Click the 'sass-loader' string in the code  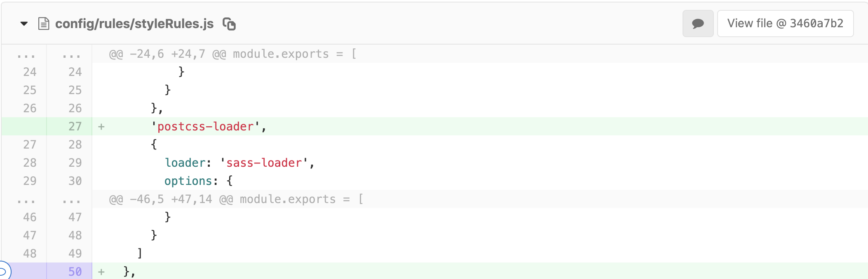264,163
